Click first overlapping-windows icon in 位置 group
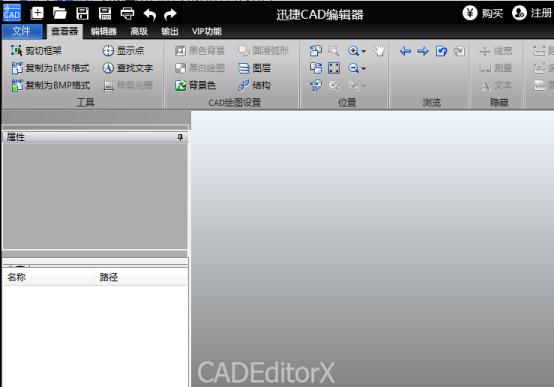The width and height of the screenshot is (554, 387). [x=316, y=51]
